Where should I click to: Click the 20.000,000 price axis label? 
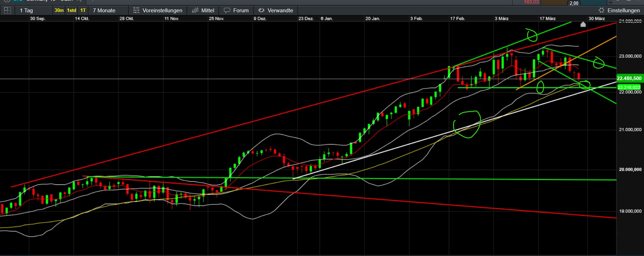pos(630,169)
